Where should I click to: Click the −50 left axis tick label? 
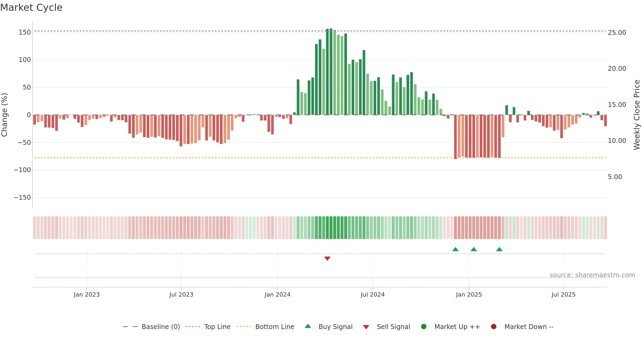(x=24, y=142)
